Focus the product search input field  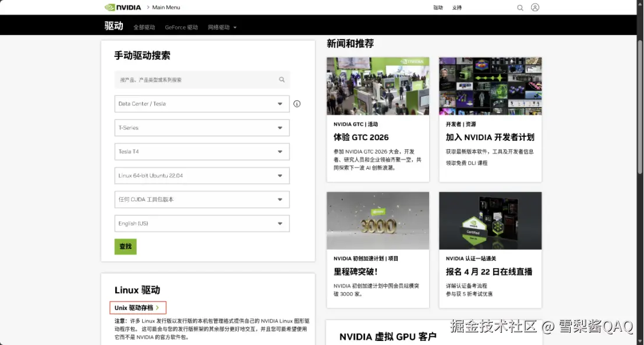coord(202,80)
